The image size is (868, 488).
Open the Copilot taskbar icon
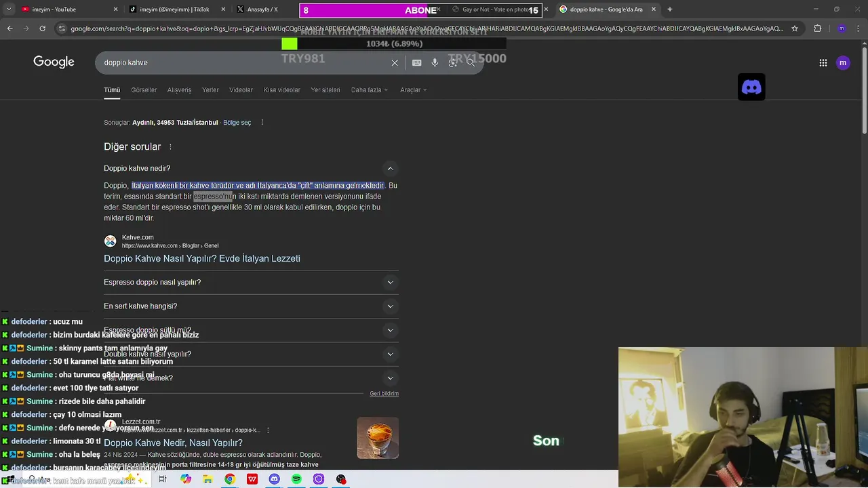point(185,479)
